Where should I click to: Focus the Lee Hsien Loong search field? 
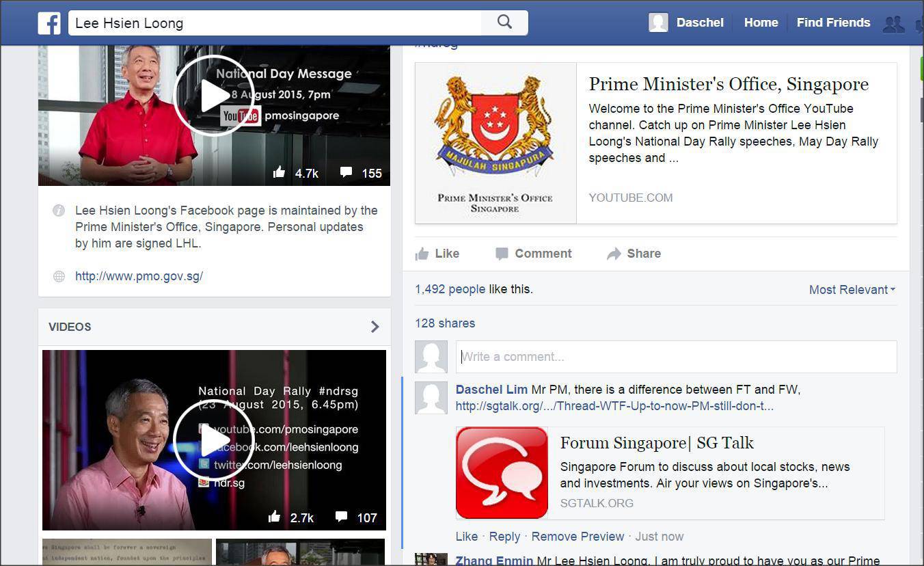click(x=275, y=23)
